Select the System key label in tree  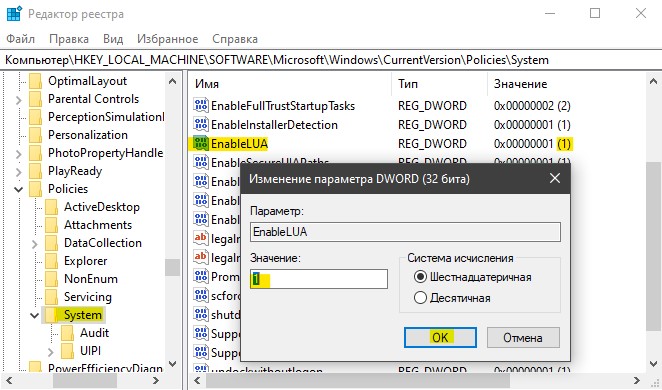point(83,315)
